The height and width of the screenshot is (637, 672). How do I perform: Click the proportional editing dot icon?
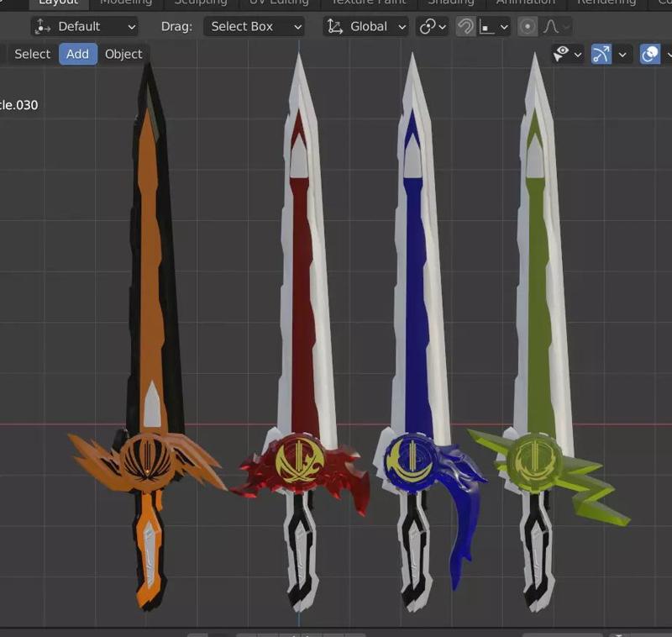[527, 26]
